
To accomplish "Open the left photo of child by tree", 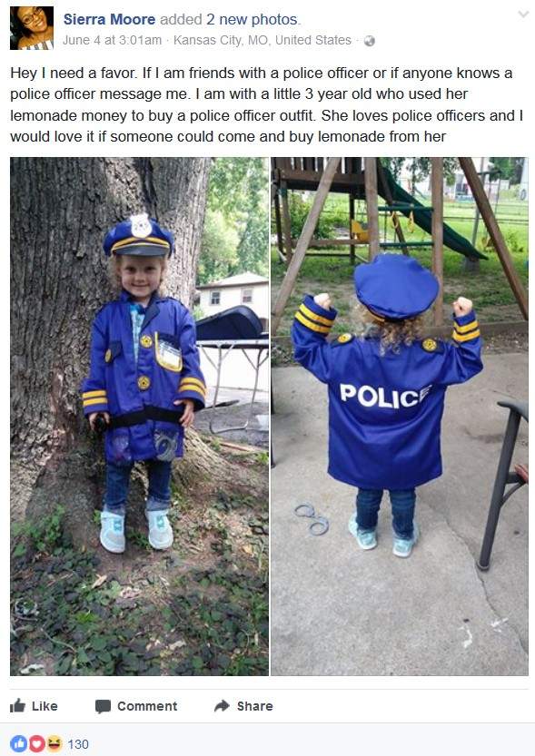I will coord(139,416).
